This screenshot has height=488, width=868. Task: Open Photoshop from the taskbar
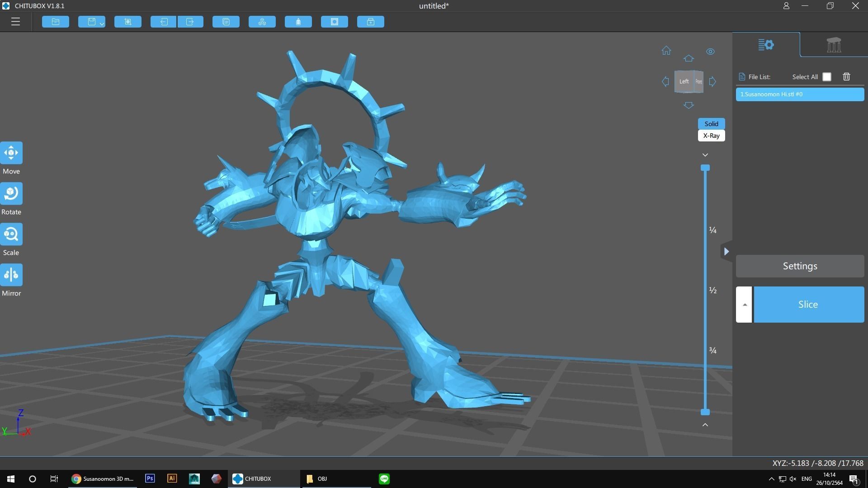150,479
